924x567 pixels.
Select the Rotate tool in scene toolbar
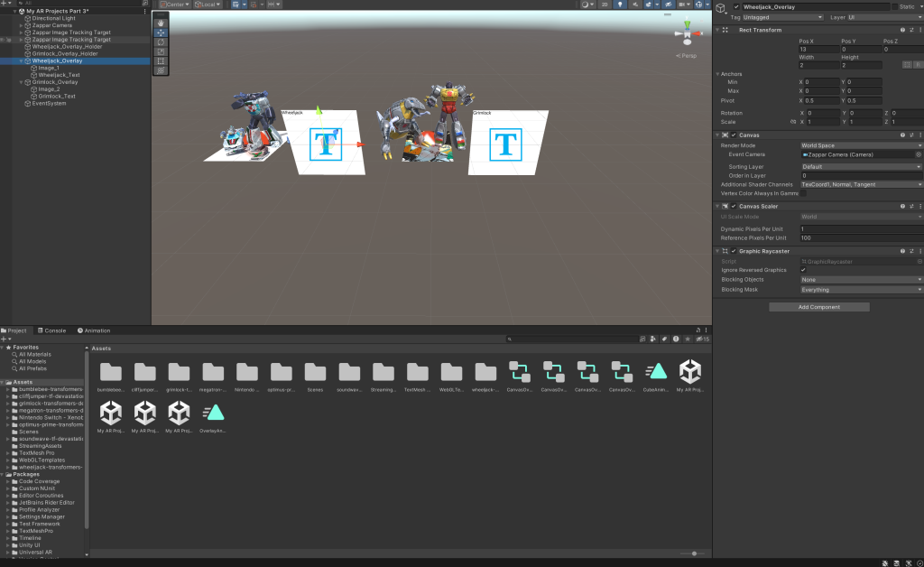(161, 42)
